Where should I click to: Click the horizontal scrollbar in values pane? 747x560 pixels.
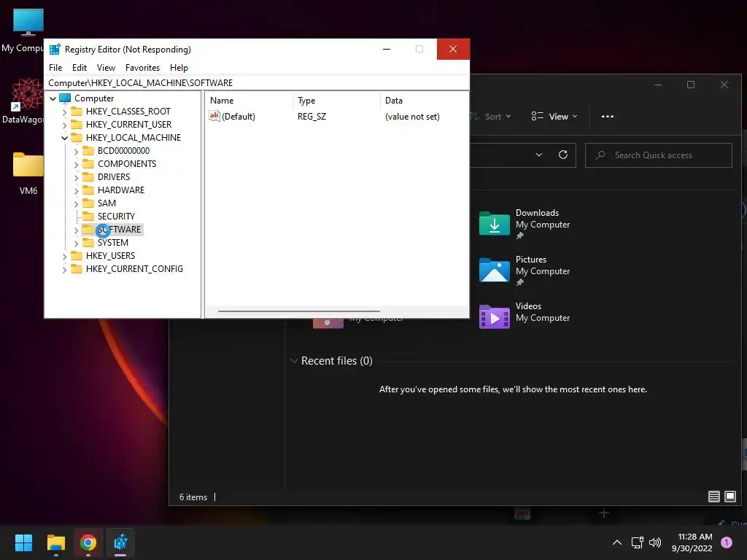pyautogui.click(x=298, y=311)
